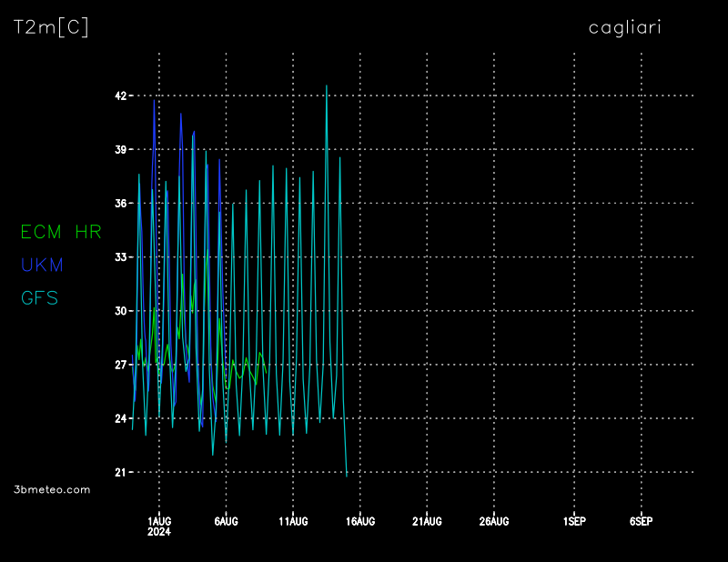Viewport: 728px width, 562px height.
Task: Click the 21AUG date label
Action: coord(427,521)
